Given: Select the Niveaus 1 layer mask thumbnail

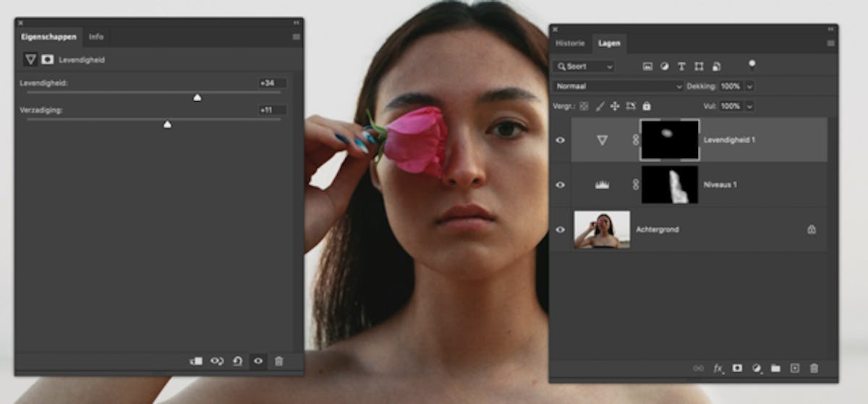Looking at the screenshot, I should [x=670, y=185].
